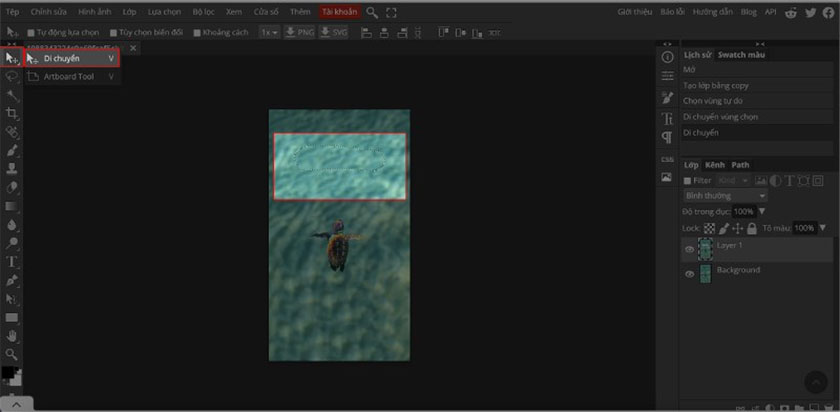Hide the Background layer with its eye icon
The width and height of the screenshot is (840, 412).
tap(689, 274)
